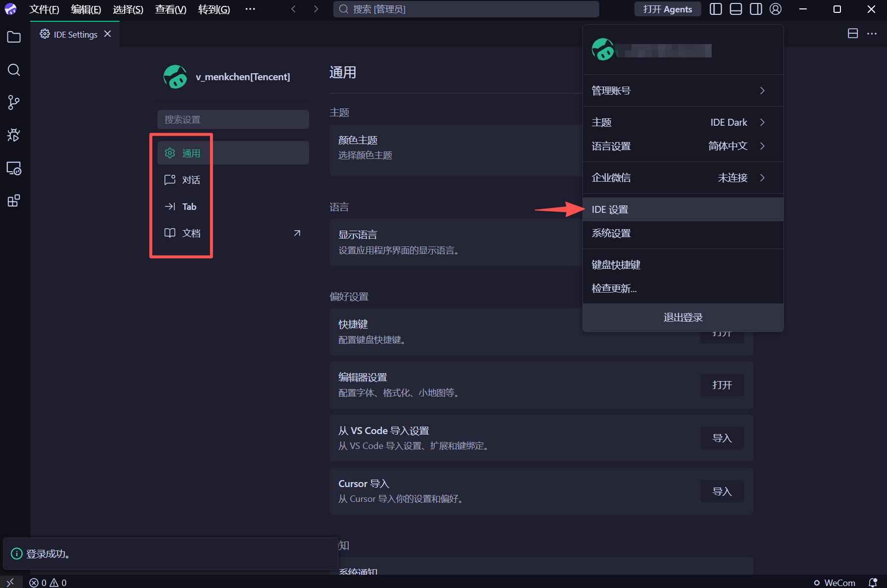Viewport: 887px width, 588px height.
Task: Open the 转到(G) menu
Action: [x=214, y=9]
